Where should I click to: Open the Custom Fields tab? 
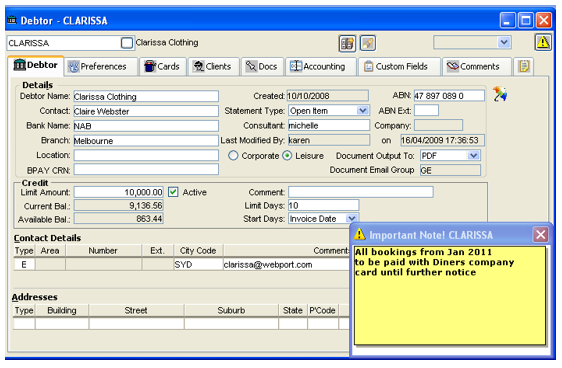(x=399, y=67)
